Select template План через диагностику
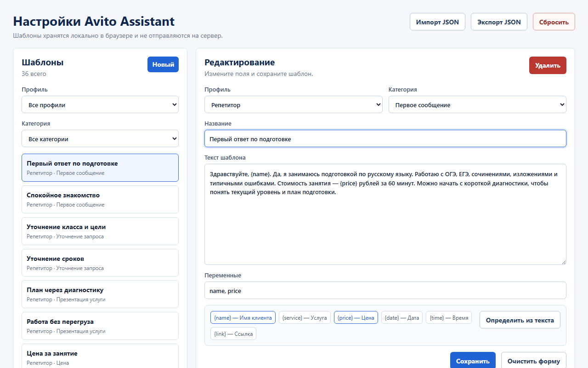 click(x=100, y=294)
